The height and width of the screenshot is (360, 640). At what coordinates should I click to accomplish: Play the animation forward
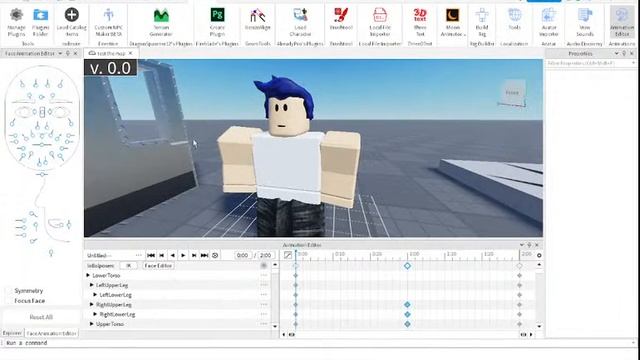tap(183, 255)
